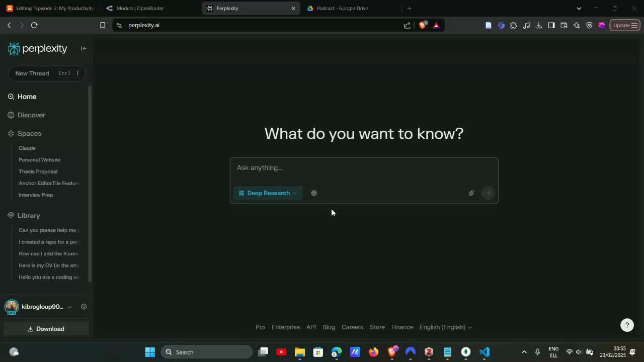Open the Finance footer link
The height and width of the screenshot is (362, 644).
[402, 327]
